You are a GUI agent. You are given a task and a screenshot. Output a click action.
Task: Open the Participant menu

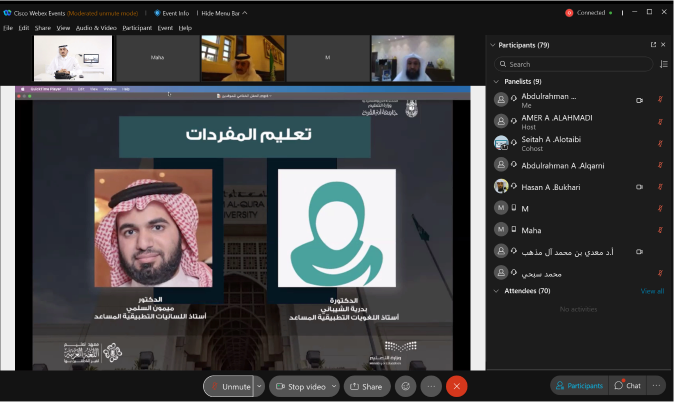pos(137,28)
